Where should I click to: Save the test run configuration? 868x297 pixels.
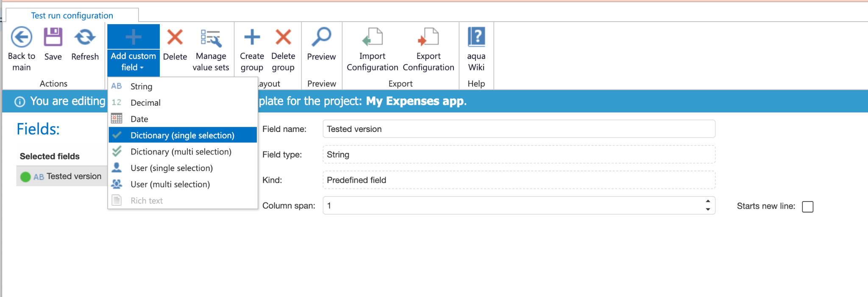pyautogui.click(x=53, y=38)
